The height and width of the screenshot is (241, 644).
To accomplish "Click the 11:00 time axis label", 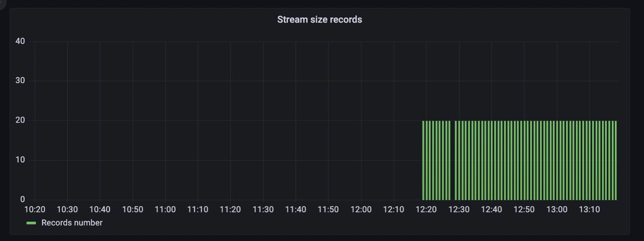I will pos(165,210).
